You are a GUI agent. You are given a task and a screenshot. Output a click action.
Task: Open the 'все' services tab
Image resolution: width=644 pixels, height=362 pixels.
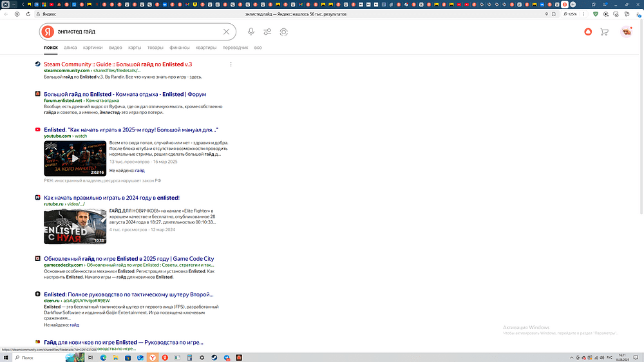258,48
